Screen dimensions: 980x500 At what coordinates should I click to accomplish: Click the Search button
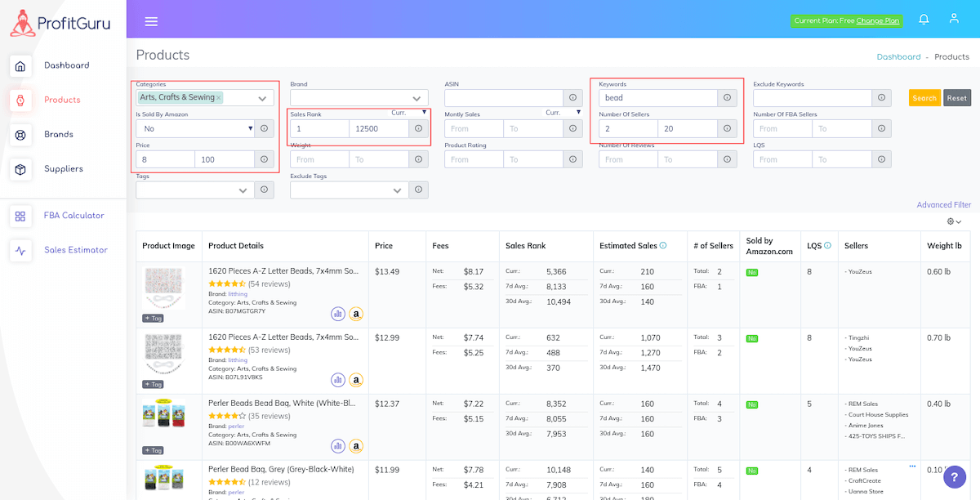[x=924, y=98]
